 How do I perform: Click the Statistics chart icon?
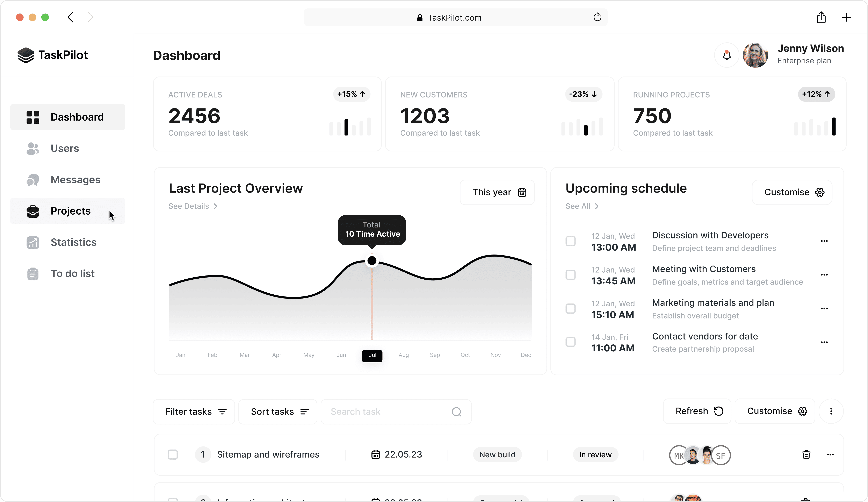(x=33, y=243)
